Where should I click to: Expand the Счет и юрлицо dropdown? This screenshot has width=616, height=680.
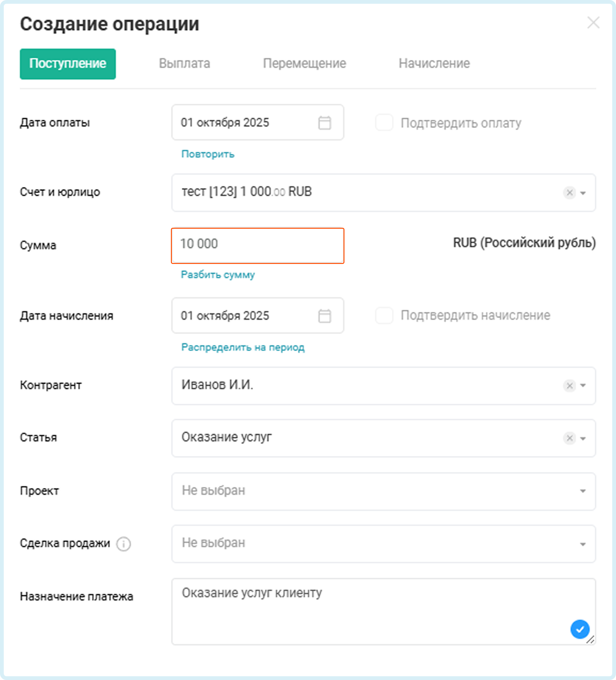pos(583,193)
